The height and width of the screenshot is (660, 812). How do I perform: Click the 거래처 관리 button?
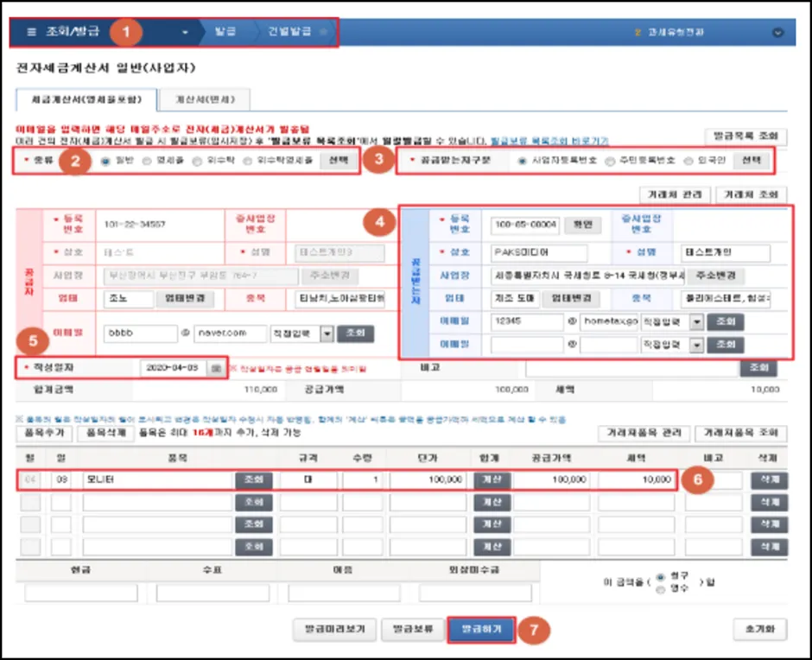click(x=675, y=194)
